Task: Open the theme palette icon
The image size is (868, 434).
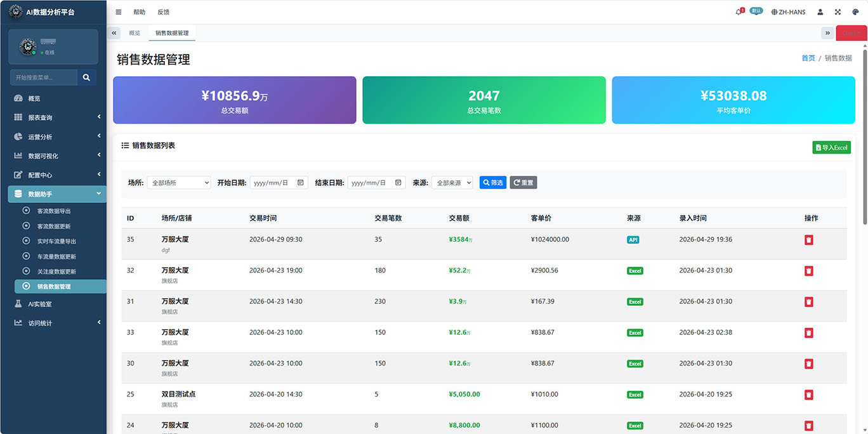Action: [x=855, y=12]
